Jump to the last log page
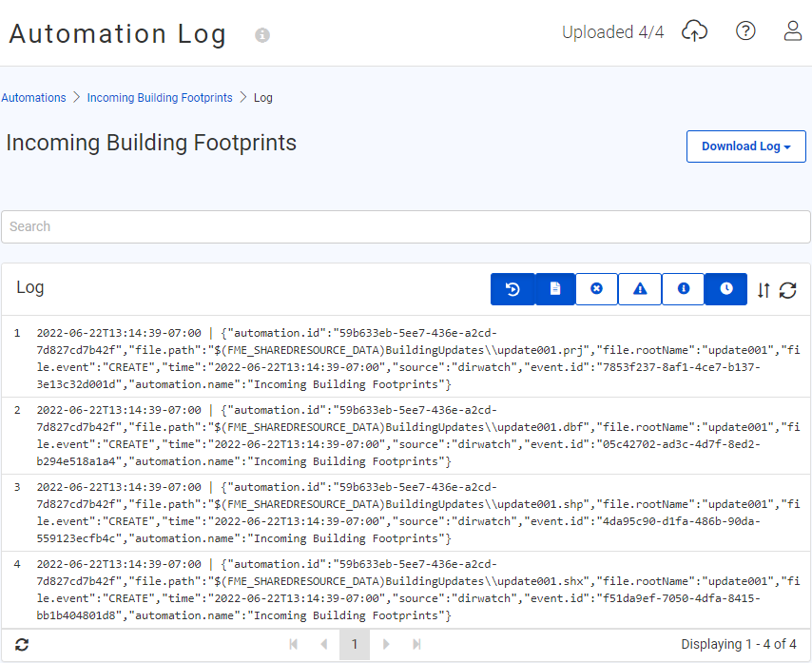 coord(416,644)
